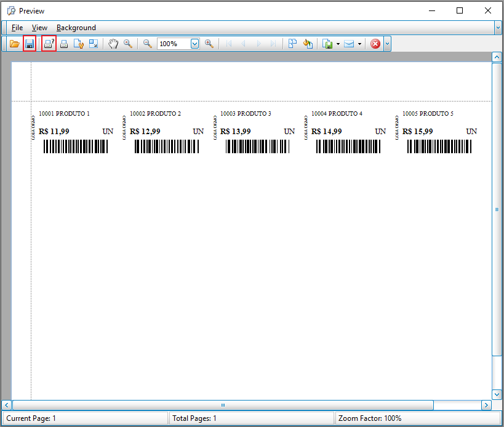
Task: Click the vertical scrollbar thumb
Action: click(x=497, y=209)
